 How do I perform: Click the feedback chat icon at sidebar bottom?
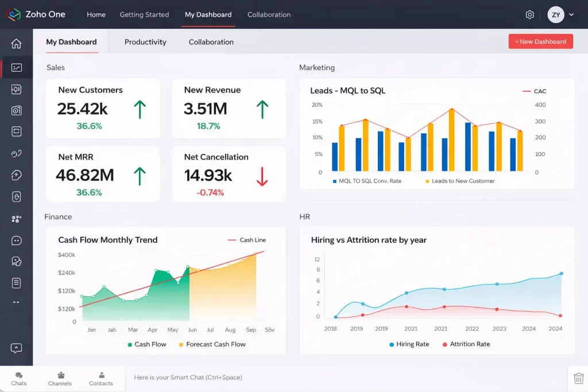(x=16, y=348)
